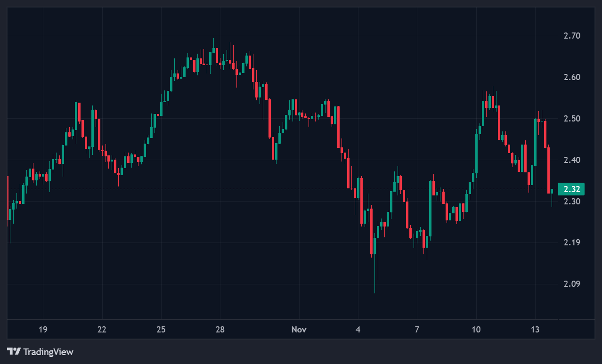Select the 10 date marker on time axis
This screenshot has height=364, width=602.
click(x=476, y=330)
